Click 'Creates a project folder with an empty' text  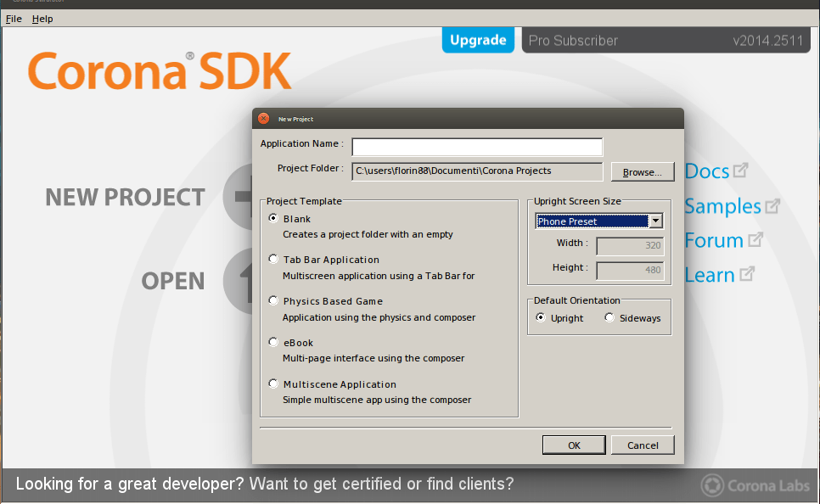(x=368, y=234)
